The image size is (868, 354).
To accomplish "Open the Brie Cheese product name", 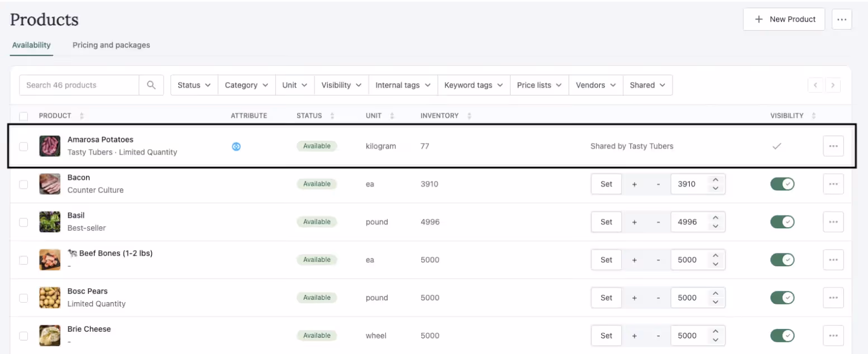I will pos(89,329).
